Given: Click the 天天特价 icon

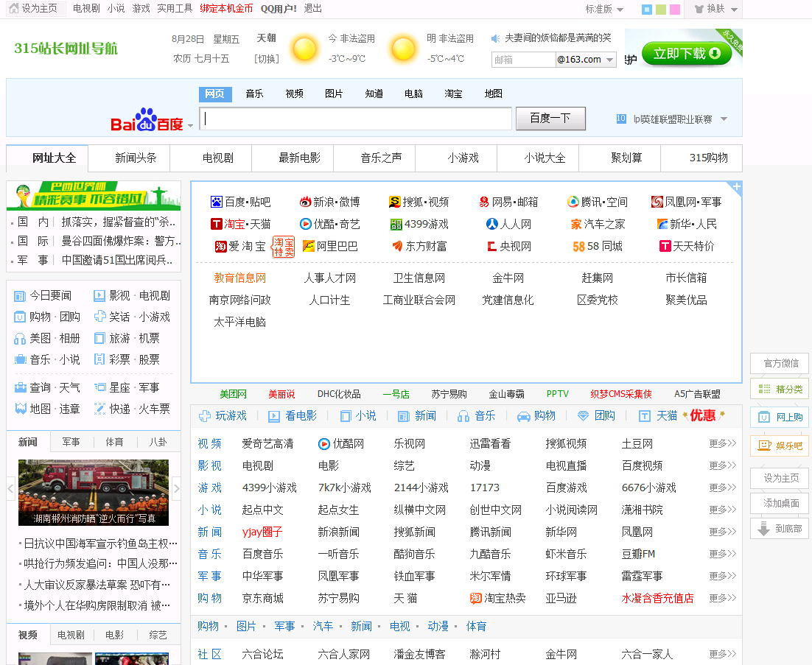Looking at the screenshot, I should click(665, 246).
